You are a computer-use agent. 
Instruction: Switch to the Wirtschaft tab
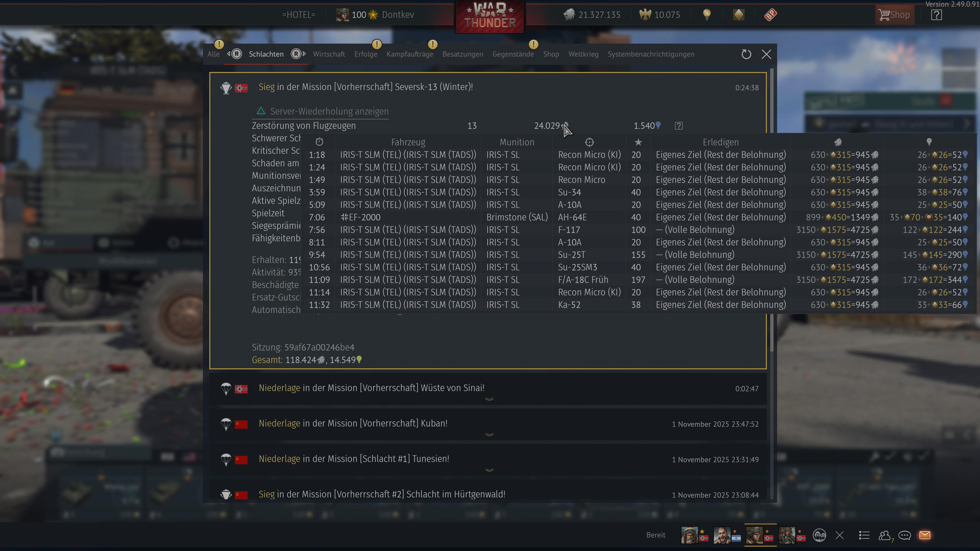329,54
